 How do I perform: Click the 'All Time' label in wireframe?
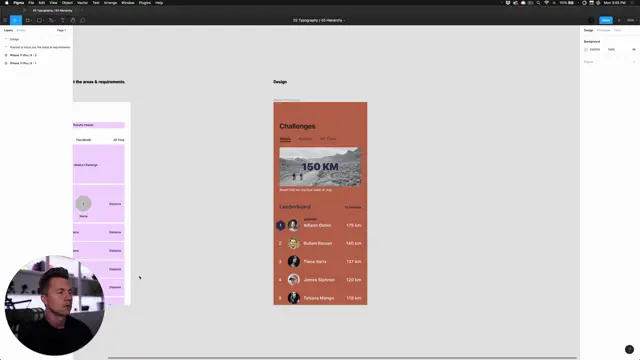(x=119, y=140)
